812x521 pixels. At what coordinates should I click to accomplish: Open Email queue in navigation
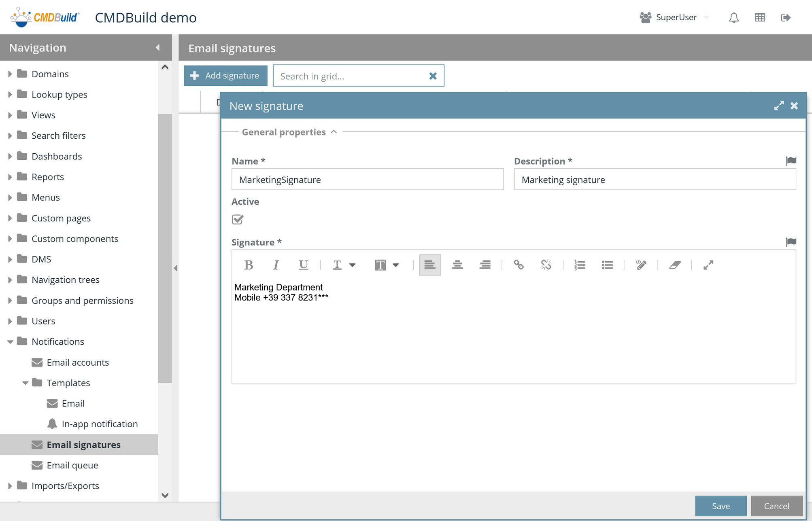pyautogui.click(x=72, y=465)
